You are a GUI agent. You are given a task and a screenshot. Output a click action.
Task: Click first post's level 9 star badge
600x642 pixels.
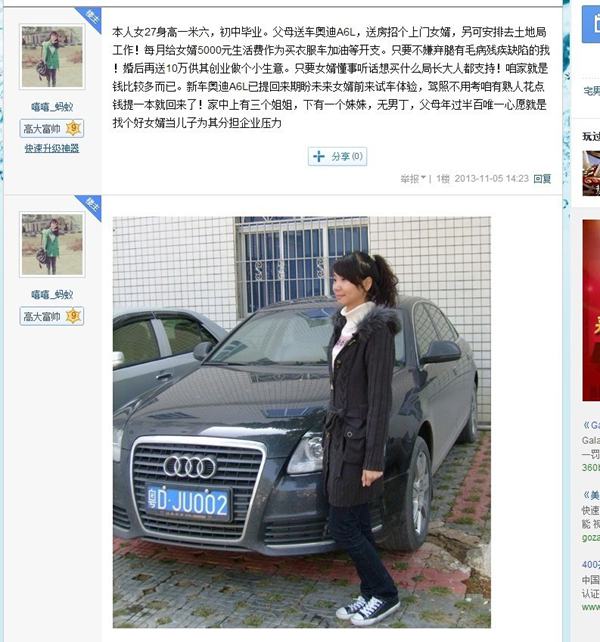[73, 129]
